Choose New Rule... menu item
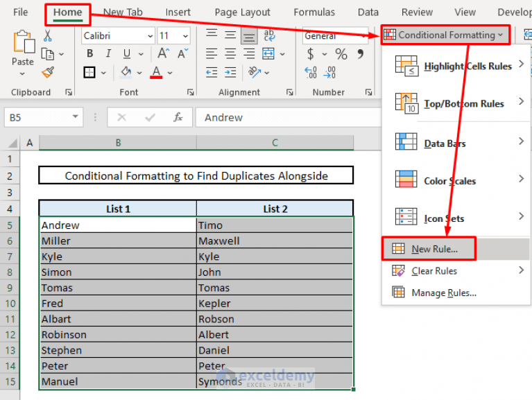Screen dimensions: 532x400 click(x=456, y=249)
